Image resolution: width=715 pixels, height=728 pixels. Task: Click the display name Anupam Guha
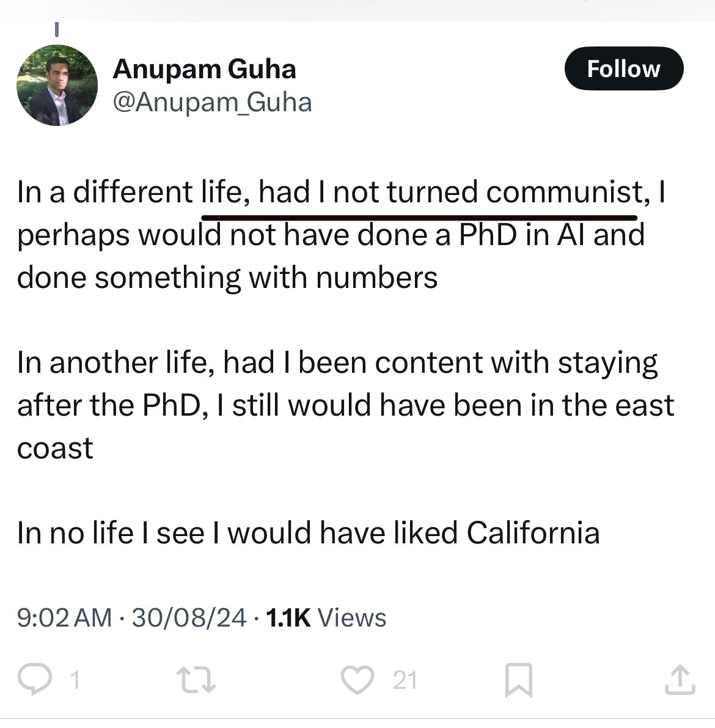coord(204,69)
